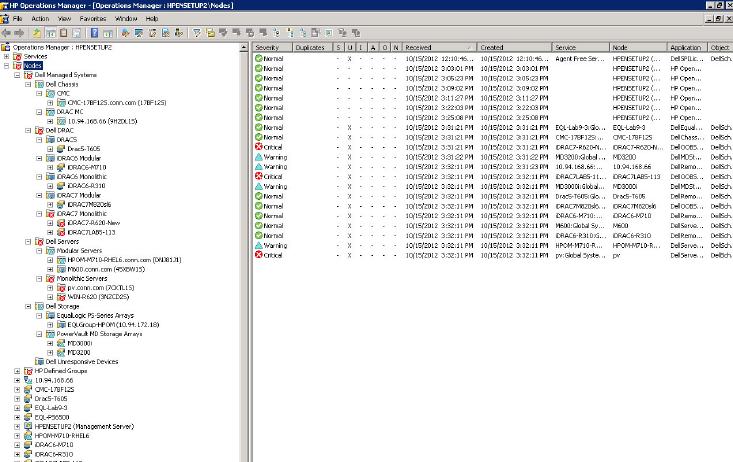
Task: Select the iDRAC7LAB5-113 tree node
Action: (91, 232)
